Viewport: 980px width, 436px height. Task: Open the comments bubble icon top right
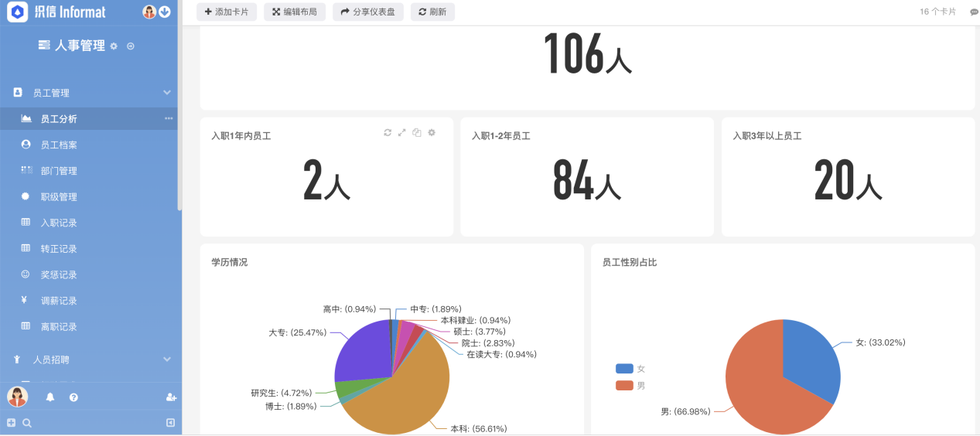tap(974, 12)
